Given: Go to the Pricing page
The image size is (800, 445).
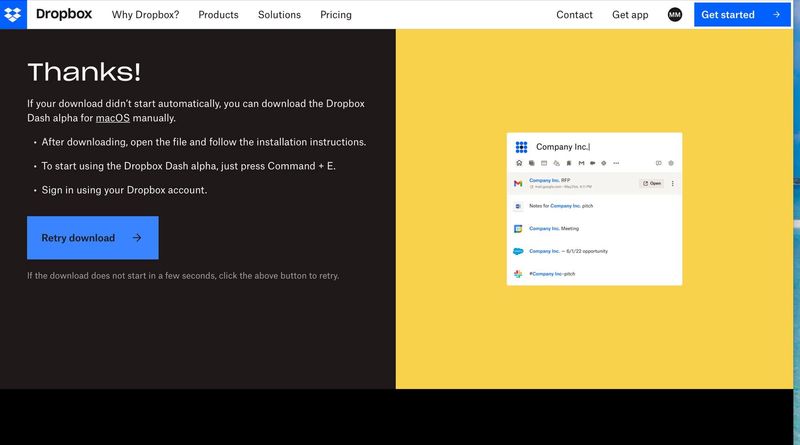Looking at the screenshot, I should point(336,15).
